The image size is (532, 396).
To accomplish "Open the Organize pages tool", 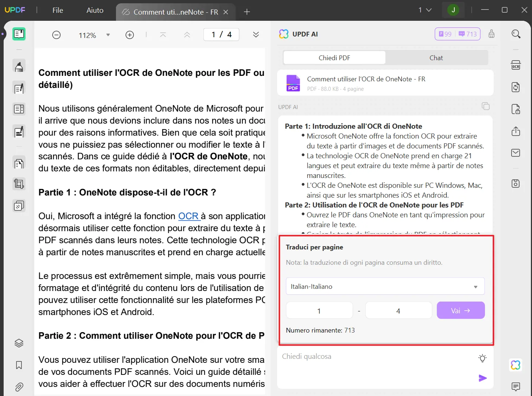I will [19, 164].
